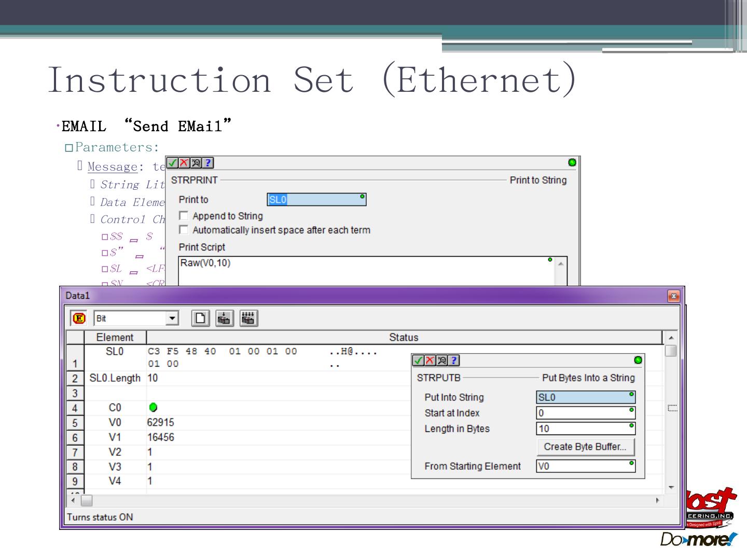Click the right arrow of Data1 horizontal scrollbar
This screenshot has height=560, width=747.
658,500
